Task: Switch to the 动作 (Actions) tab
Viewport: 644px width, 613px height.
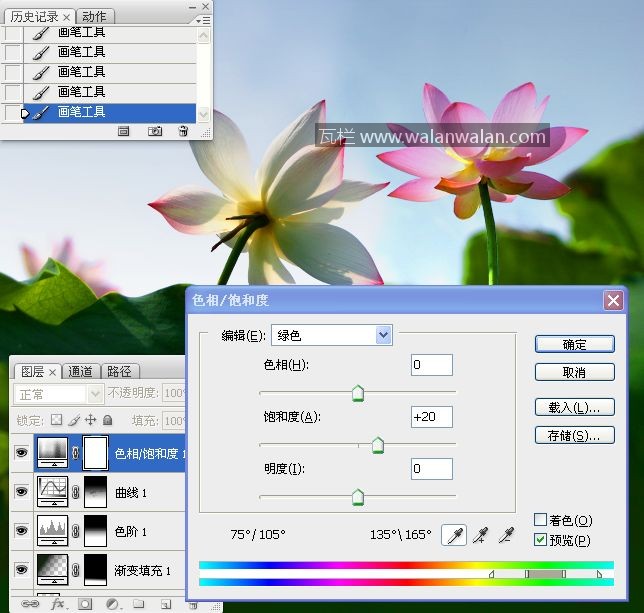Action: click(95, 17)
